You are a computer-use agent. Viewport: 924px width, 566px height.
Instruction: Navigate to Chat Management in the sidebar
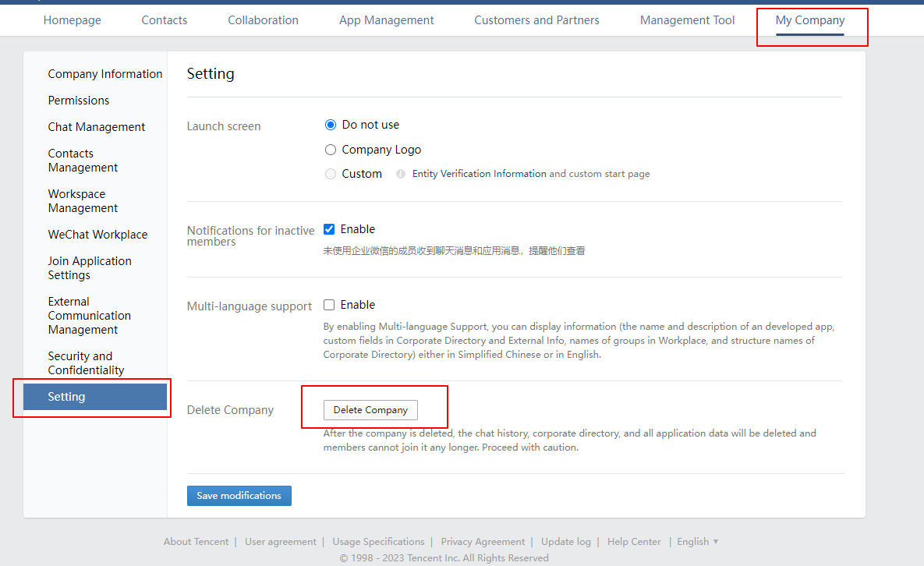(x=97, y=127)
